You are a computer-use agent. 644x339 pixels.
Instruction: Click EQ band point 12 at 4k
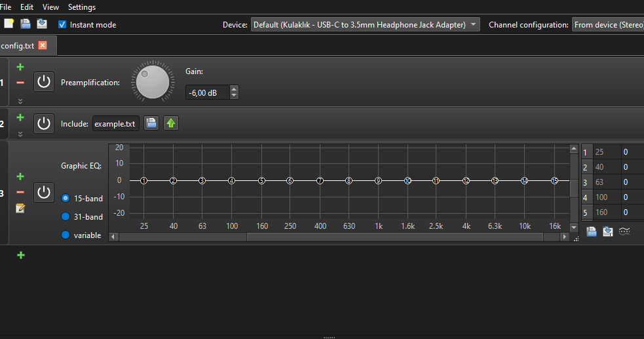(x=466, y=181)
